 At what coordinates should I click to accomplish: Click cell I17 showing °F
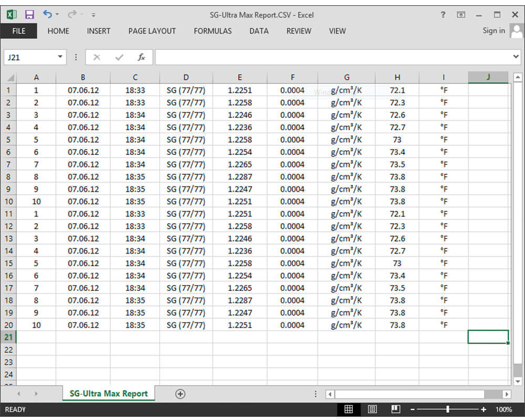444,288
